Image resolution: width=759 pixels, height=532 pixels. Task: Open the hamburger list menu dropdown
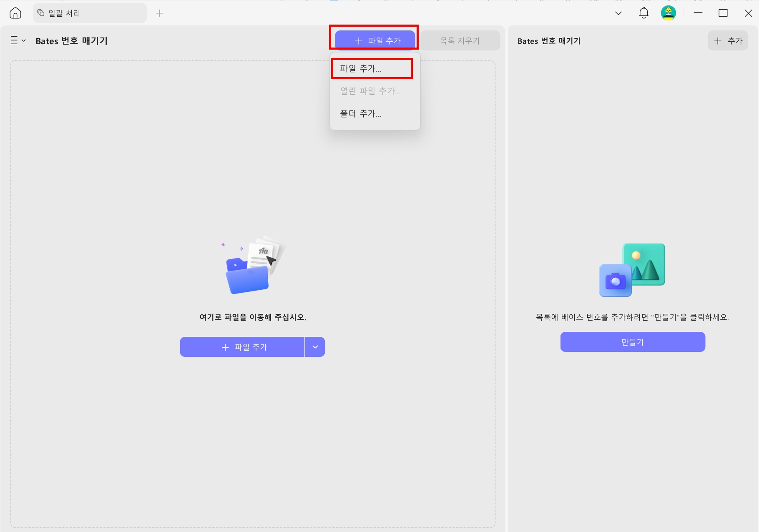pos(18,40)
